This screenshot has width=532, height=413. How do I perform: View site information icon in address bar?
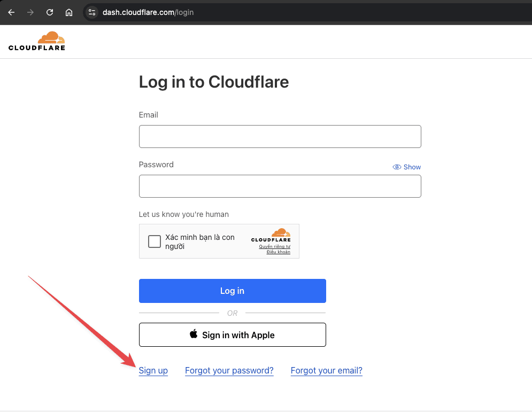pyautogui.click(x=91, y=12)
